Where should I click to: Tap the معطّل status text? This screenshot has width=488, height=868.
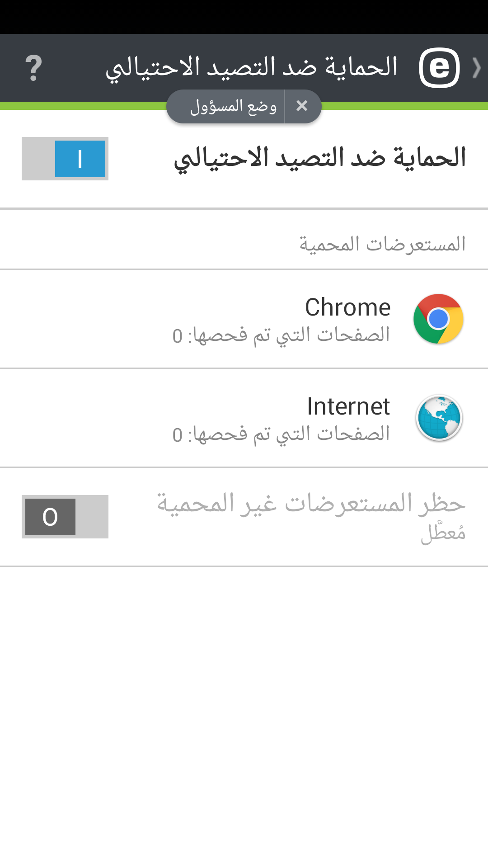click(443, 533)
